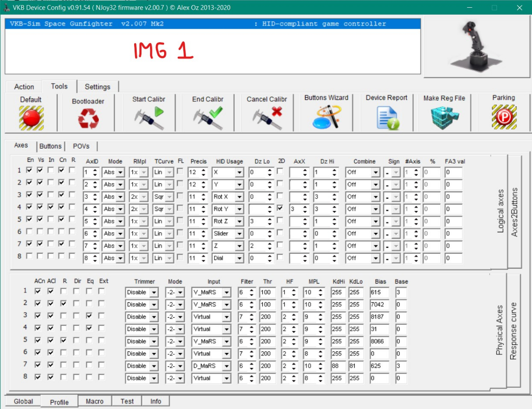Toggle En checkbox for logical axis 6
The image size is (532, 409).
30,231
